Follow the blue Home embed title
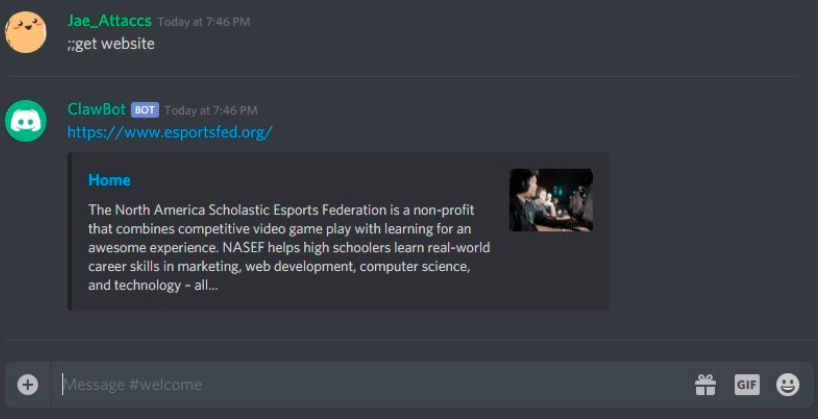 click(109, 180)
